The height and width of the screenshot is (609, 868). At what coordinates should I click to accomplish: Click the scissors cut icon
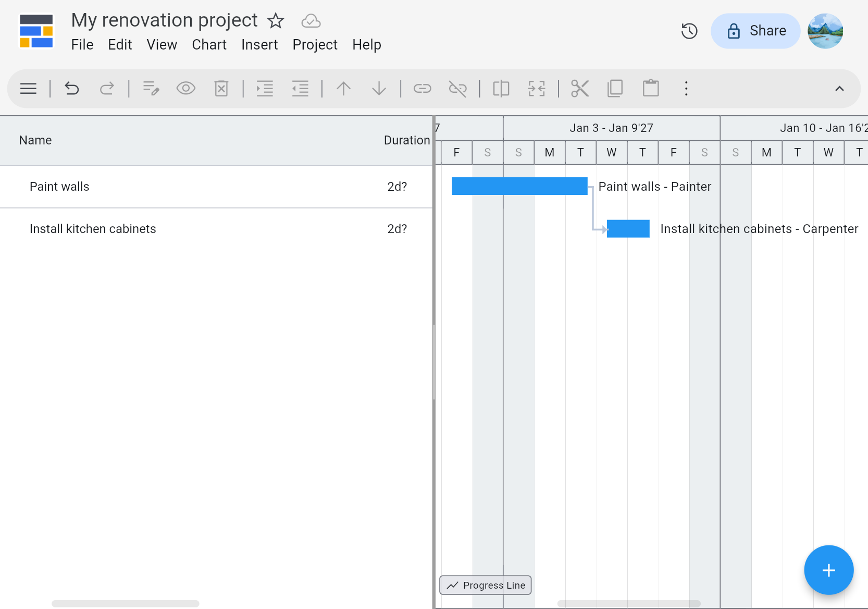[579, 89]
